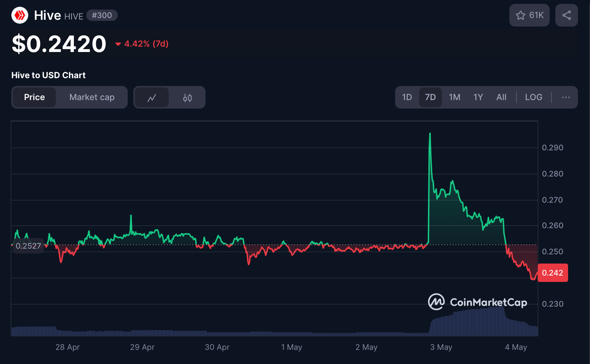Click the 3 May date label
Viewport: 590px width, 364px height.
coord(441,347)
